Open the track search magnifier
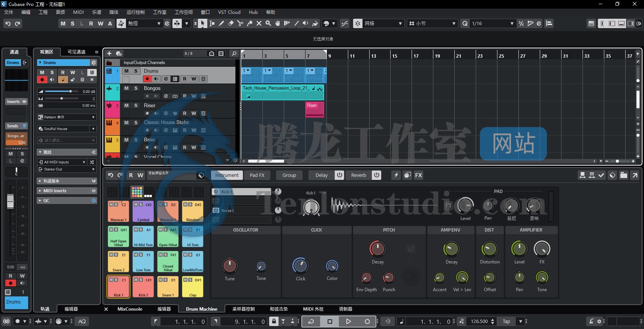 click(234, 54)
